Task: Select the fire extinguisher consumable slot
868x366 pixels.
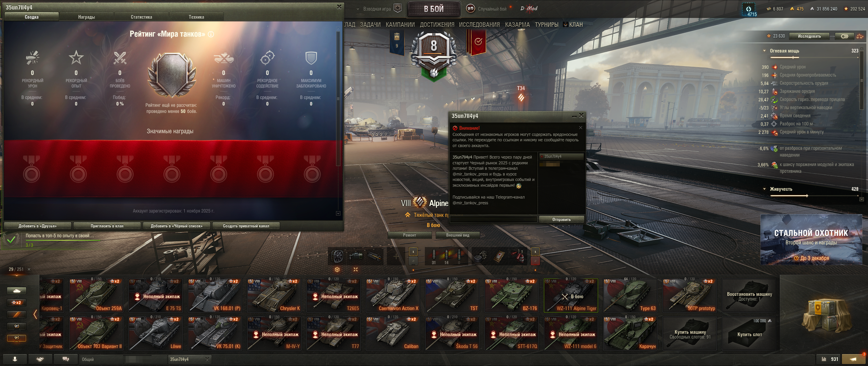Action: pos(519,256)
